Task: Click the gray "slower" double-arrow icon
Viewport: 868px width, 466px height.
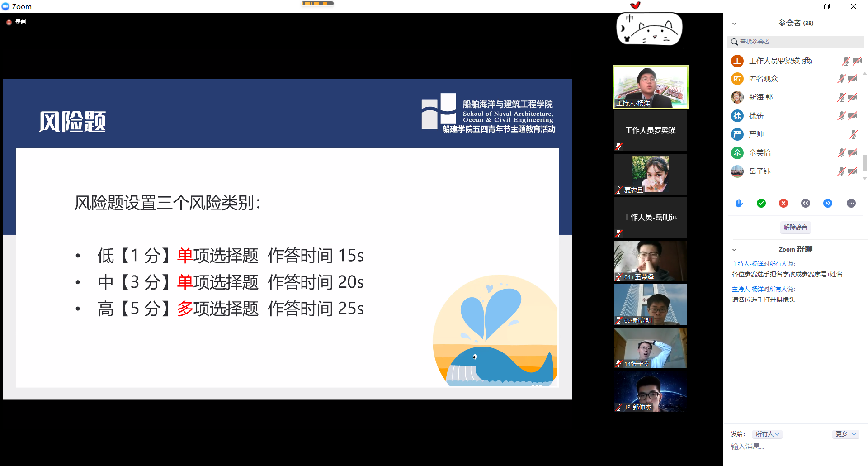Action: (806, 203)
